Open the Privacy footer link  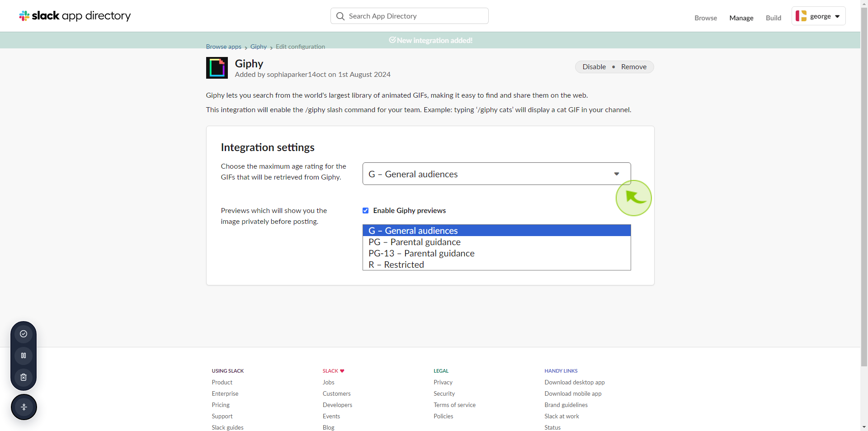click(x=443, y=382)
